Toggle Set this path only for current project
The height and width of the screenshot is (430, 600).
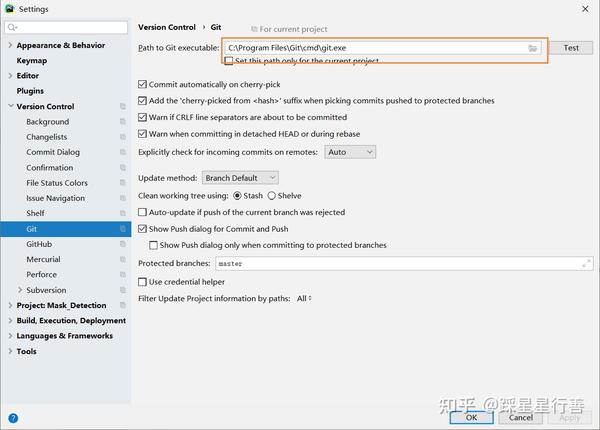229,60
